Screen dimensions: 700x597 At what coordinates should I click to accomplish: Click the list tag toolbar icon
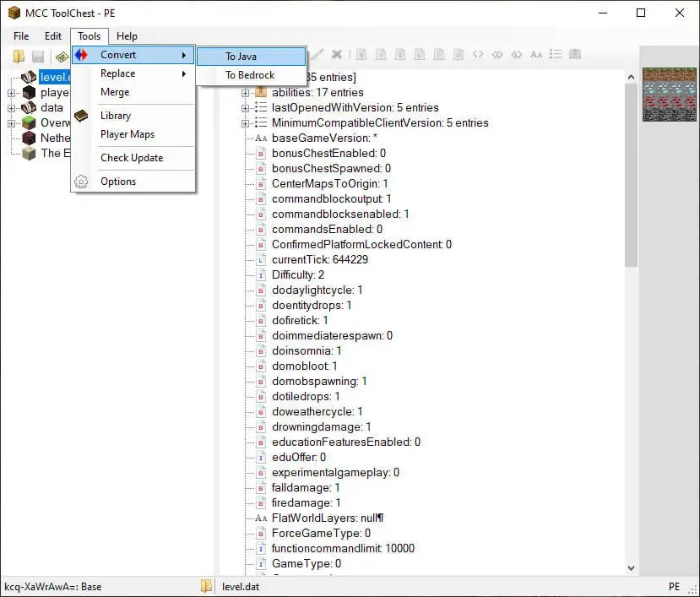(556, 55)
